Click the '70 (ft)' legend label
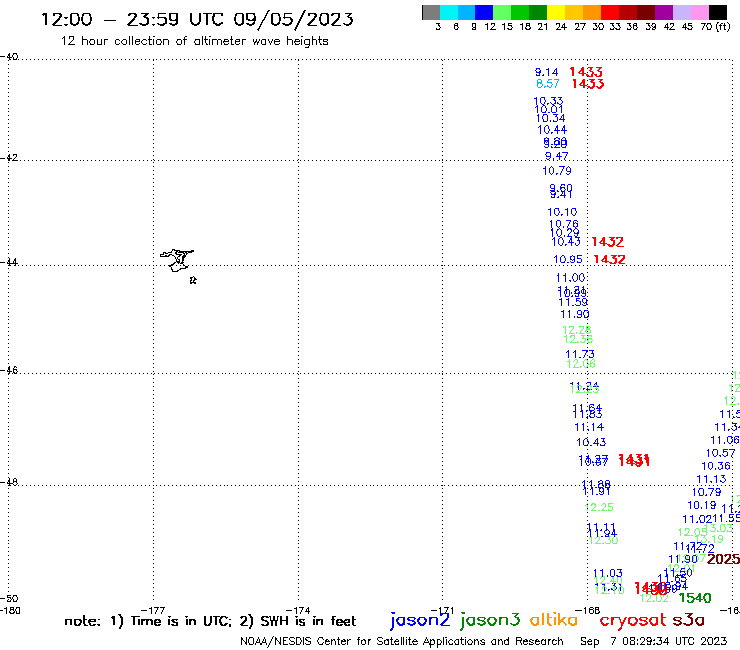740x650 pixels. point(715,27)
